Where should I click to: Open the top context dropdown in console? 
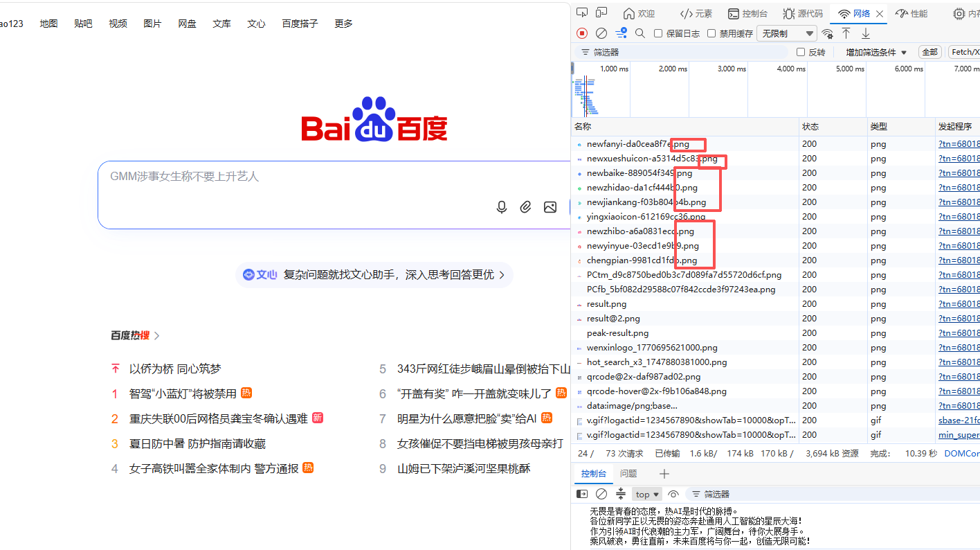(648, 495)
